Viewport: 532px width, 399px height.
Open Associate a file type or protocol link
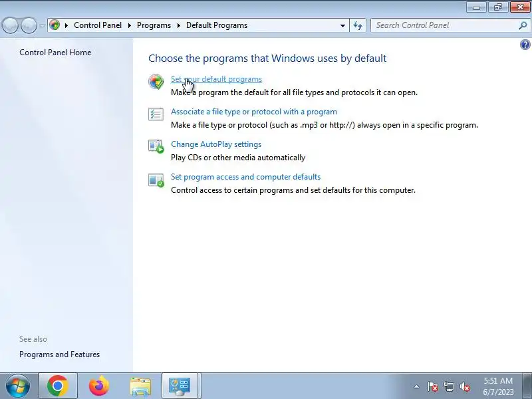click(254, 112)
